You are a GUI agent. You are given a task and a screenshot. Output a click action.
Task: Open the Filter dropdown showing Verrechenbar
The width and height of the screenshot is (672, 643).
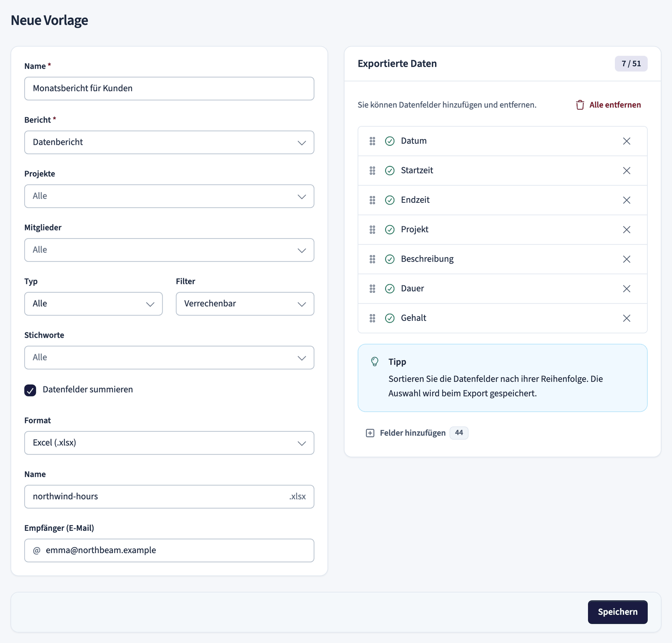245,304
